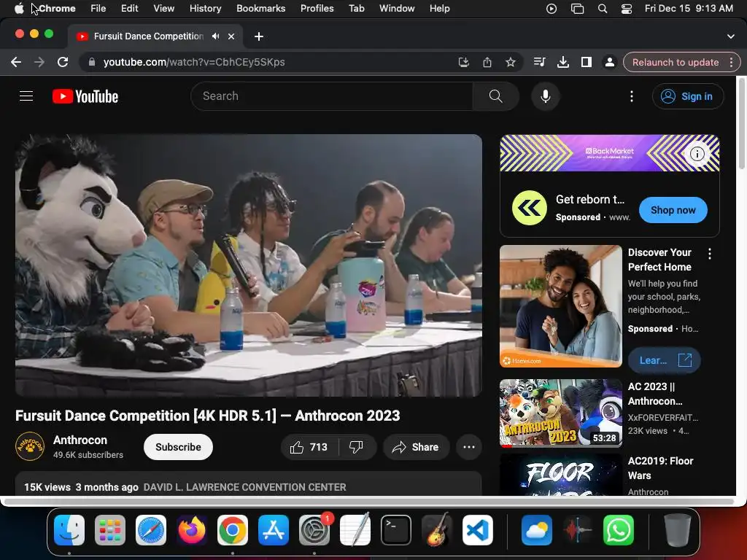Screen dimensions: 747x560
Task: Mute the tab via speaker icon
Action: pyautogui.click(x=216, y=36)
